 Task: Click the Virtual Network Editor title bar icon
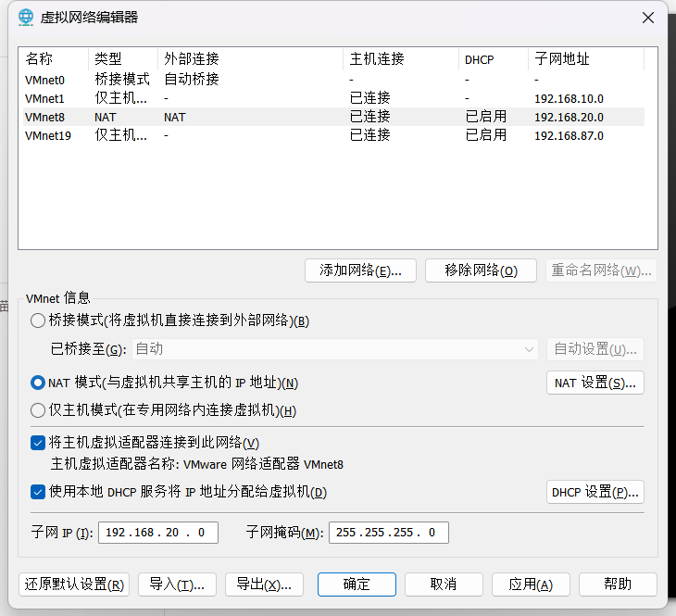(x=26, y=17)
